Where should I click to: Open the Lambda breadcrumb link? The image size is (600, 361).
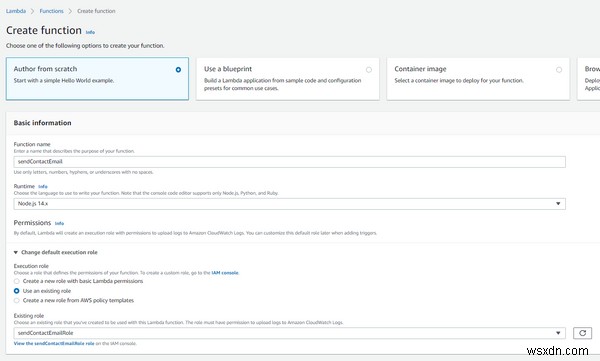click(16, 11)
